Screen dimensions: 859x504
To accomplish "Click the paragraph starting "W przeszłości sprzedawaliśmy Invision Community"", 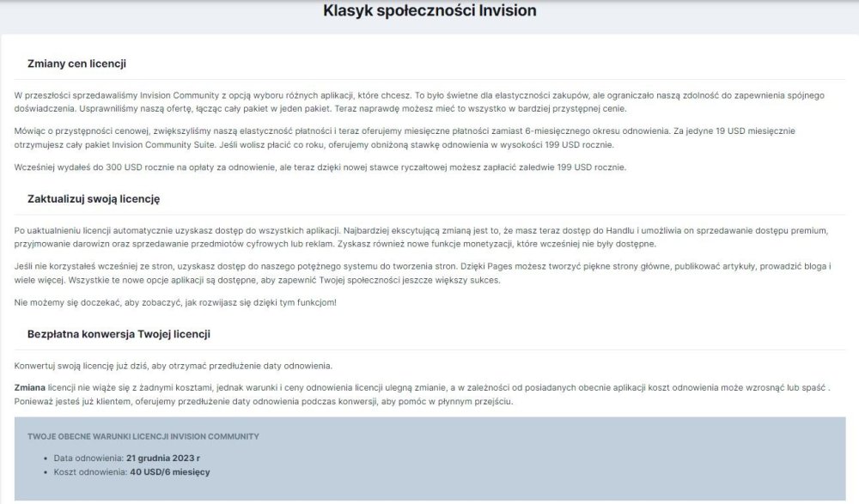I will click(419, 102).
